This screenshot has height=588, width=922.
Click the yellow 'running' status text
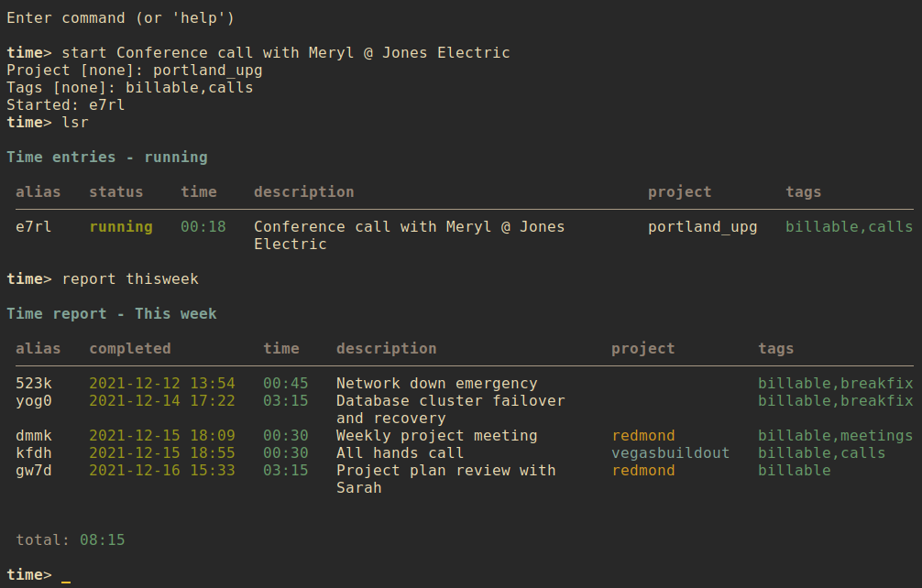point(121,227)
